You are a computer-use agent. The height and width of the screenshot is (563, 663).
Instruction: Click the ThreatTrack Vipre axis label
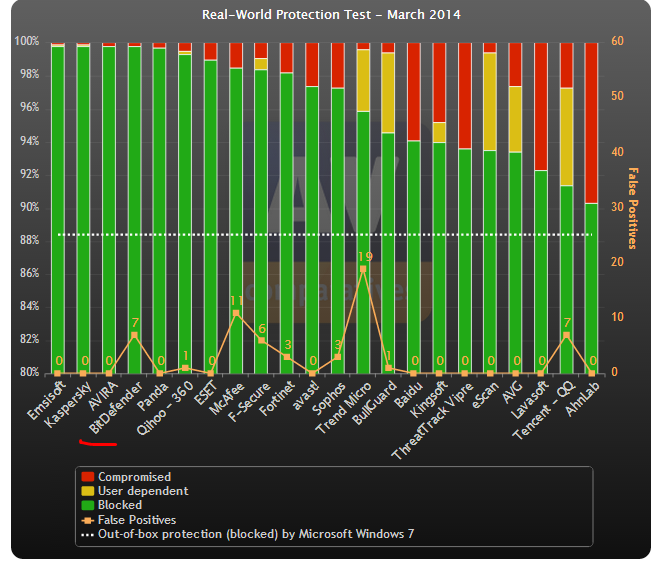click(x=433, y=421)
